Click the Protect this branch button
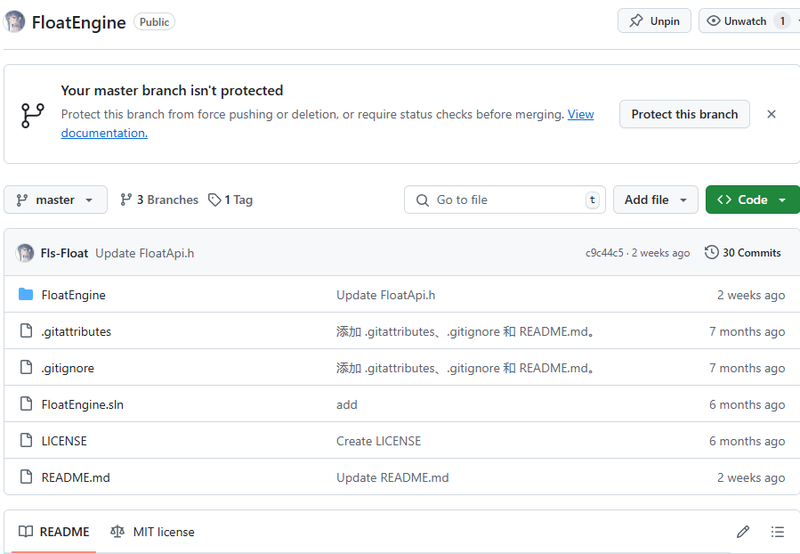The height and width of the screenshot is (554, 800). point(684,114)
